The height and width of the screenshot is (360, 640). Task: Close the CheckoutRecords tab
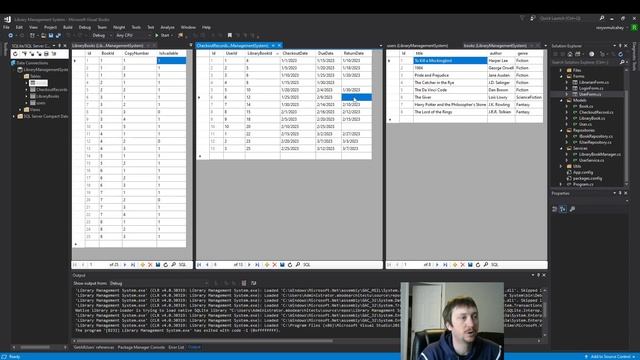[x=280, y=45]
